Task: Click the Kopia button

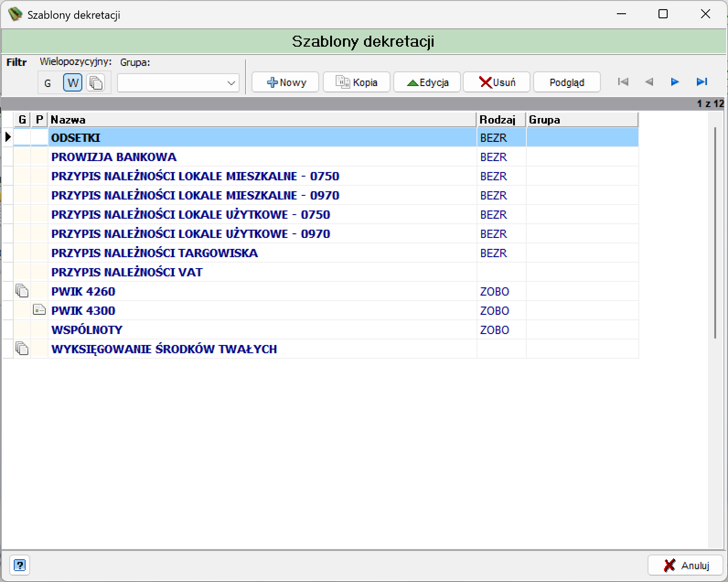Action: coord(357,82)
